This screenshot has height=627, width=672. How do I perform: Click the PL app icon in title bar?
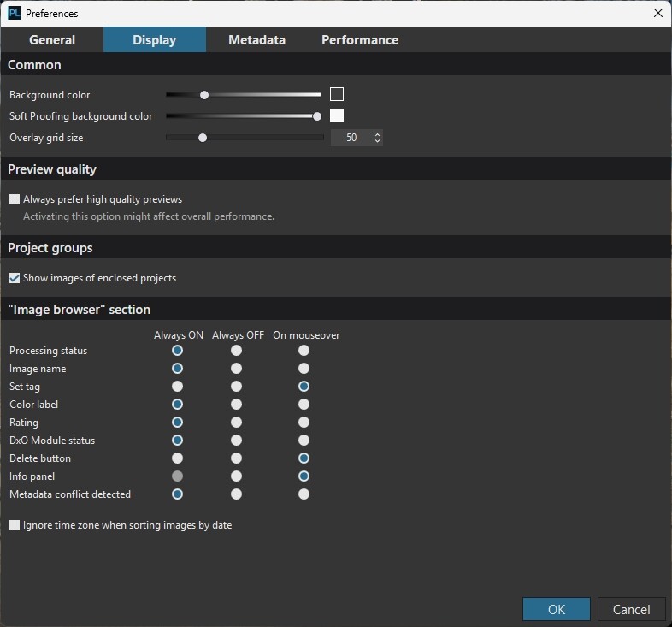point(14,13)
